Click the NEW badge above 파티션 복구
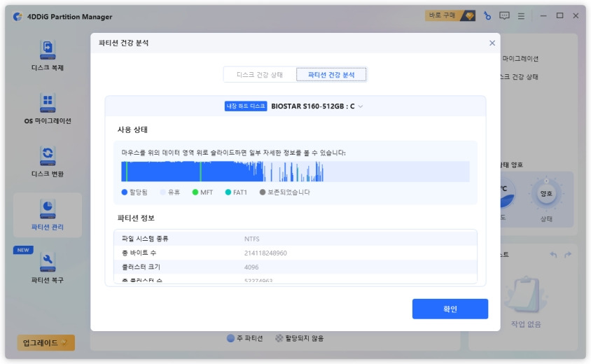591x364 pixels. point(23,250)
